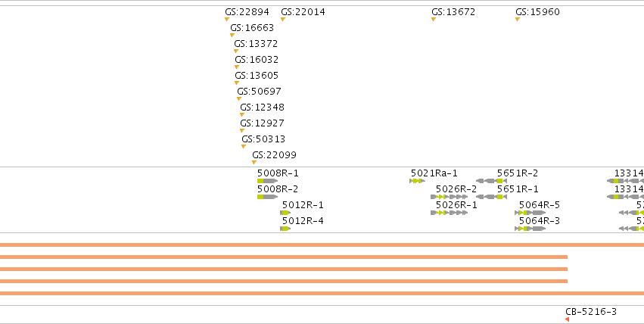Click the 5026R-1 transcript glyph
The height and width of the screenshot is (324, 644).
click(449, 213)
